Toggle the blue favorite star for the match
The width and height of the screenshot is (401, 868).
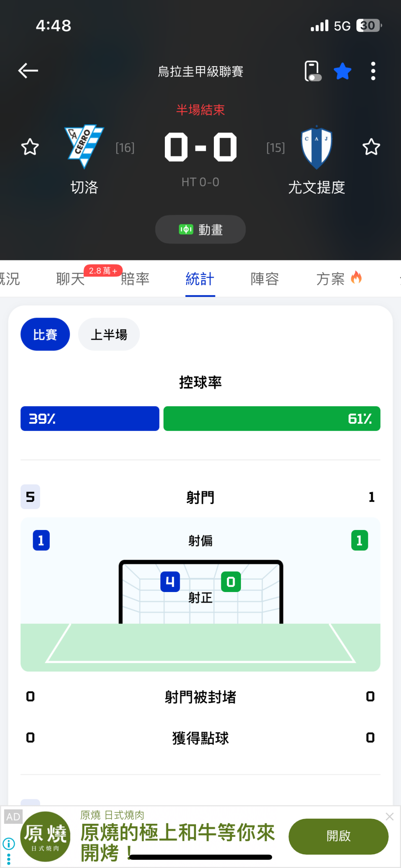coord(342,71)
